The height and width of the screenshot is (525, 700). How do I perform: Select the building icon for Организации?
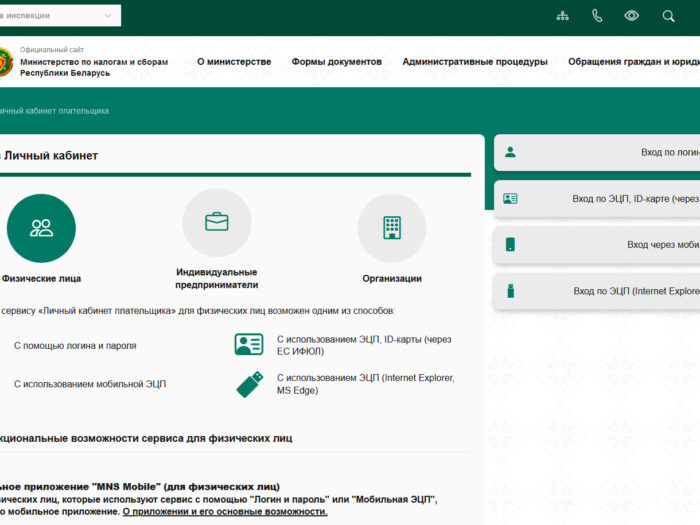click(392, 228)
